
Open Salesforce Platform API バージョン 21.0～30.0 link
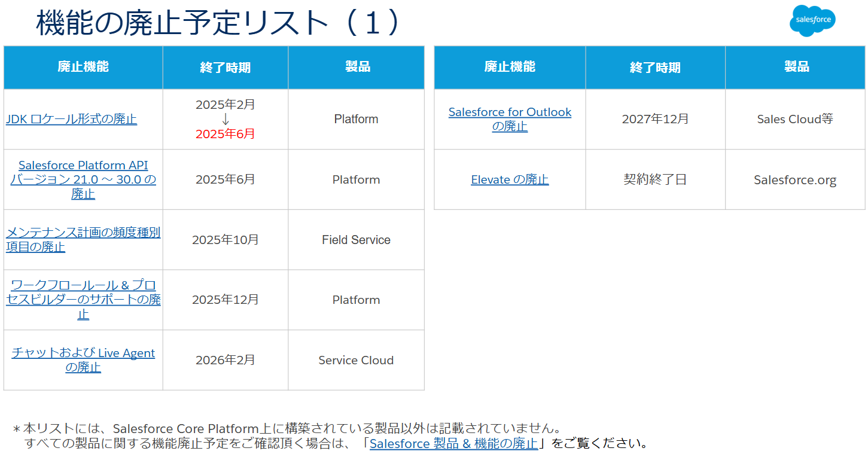click(x=83, y=179)
